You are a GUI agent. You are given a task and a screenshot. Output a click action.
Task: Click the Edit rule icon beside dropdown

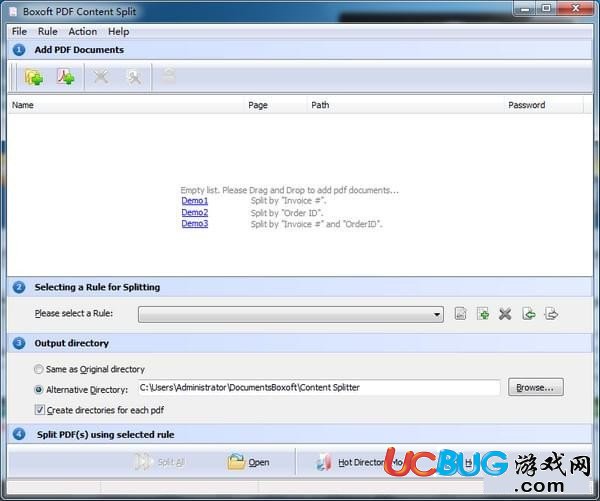[x=460, y=314]
